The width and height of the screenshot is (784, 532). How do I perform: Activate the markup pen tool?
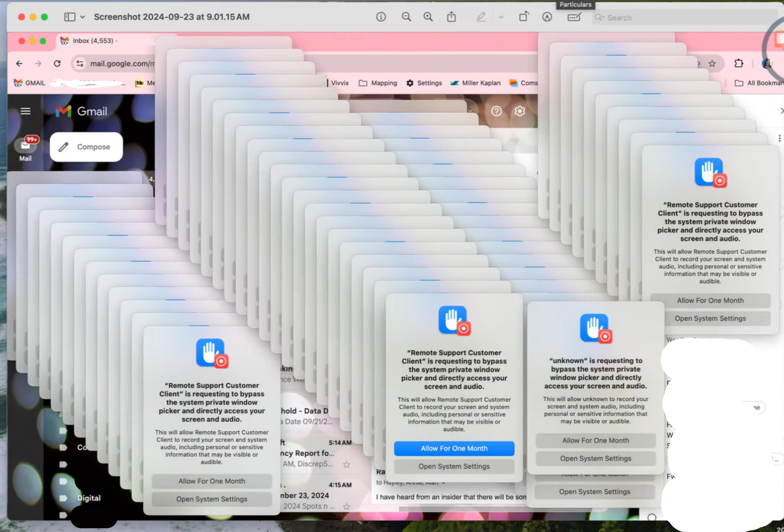point(481,16)
